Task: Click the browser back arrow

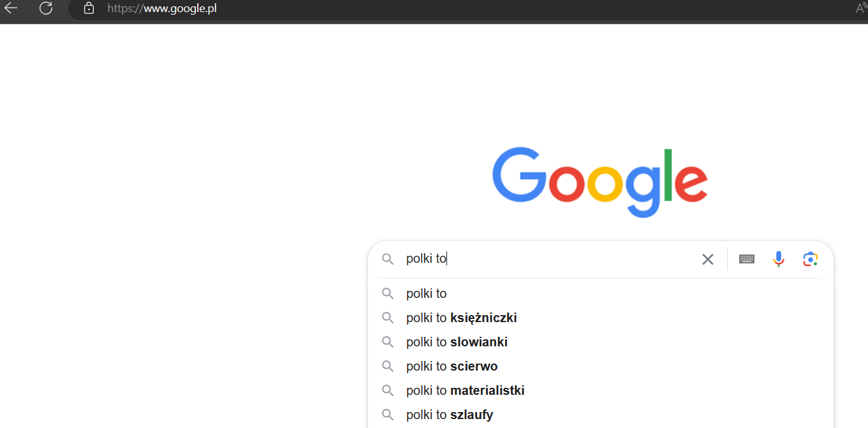Action: tap(11, 8)
